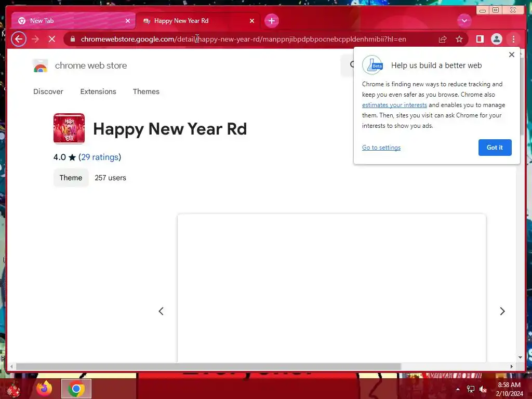Open the Go to settings link
The height and width of the screenshot is (399, 532).
pos(381,148)
